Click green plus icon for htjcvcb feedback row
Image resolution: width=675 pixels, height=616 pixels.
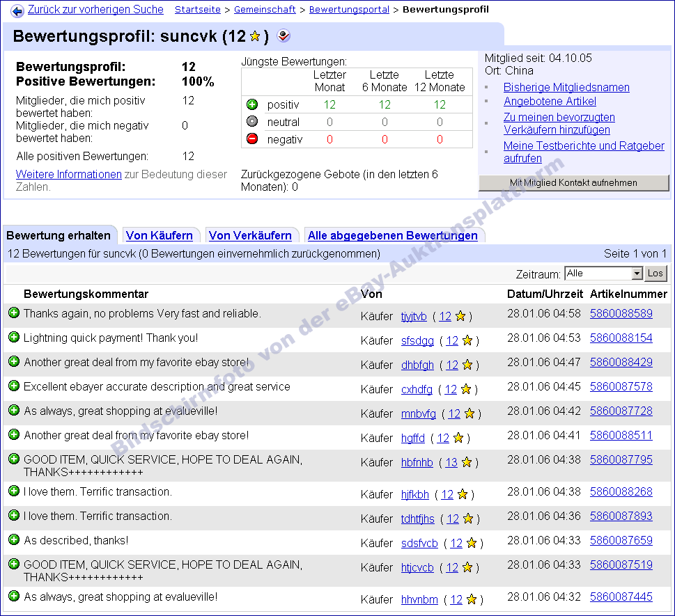point(14,564)
